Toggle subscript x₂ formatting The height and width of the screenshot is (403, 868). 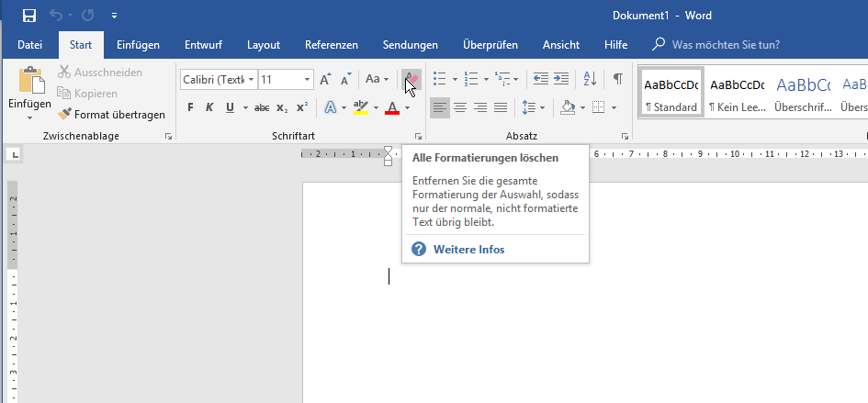282,107
